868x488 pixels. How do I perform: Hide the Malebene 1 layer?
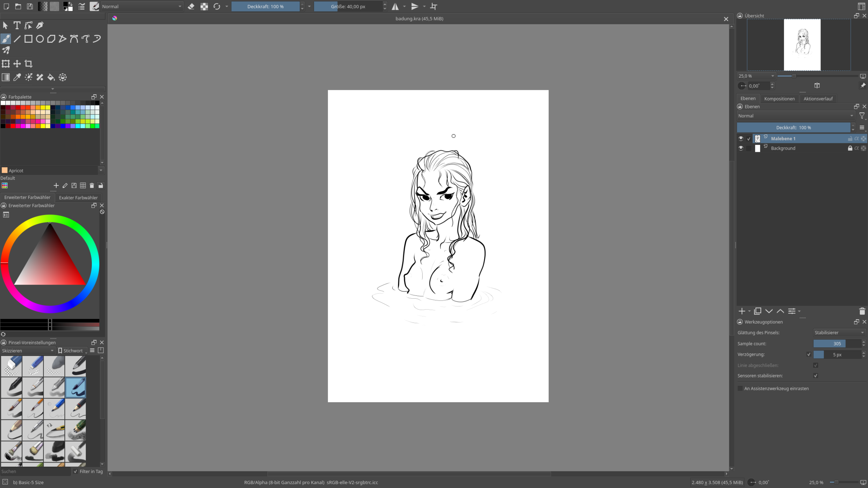tap(741, 138)
